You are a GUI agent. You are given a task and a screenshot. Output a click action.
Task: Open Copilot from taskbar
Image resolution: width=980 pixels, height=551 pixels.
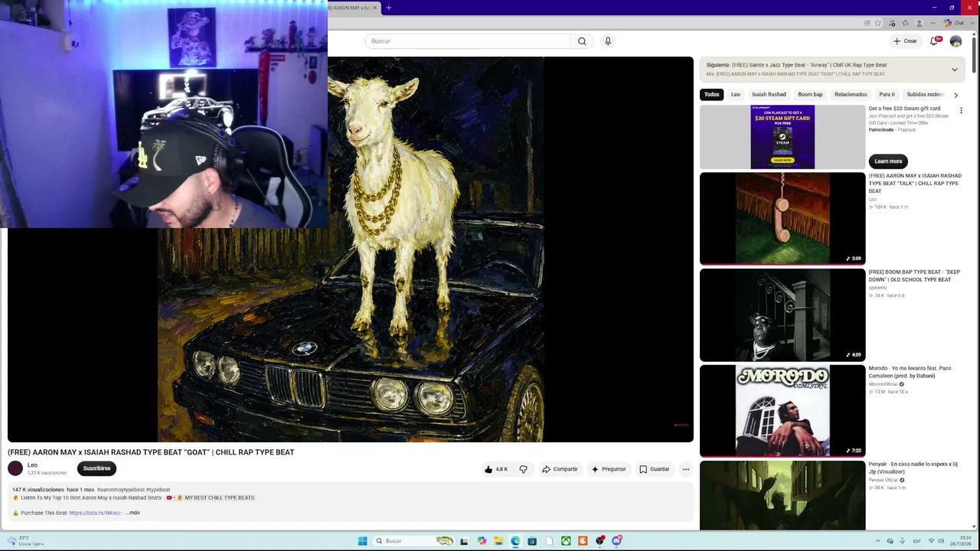pyautogui.click(x=482, y=541)
